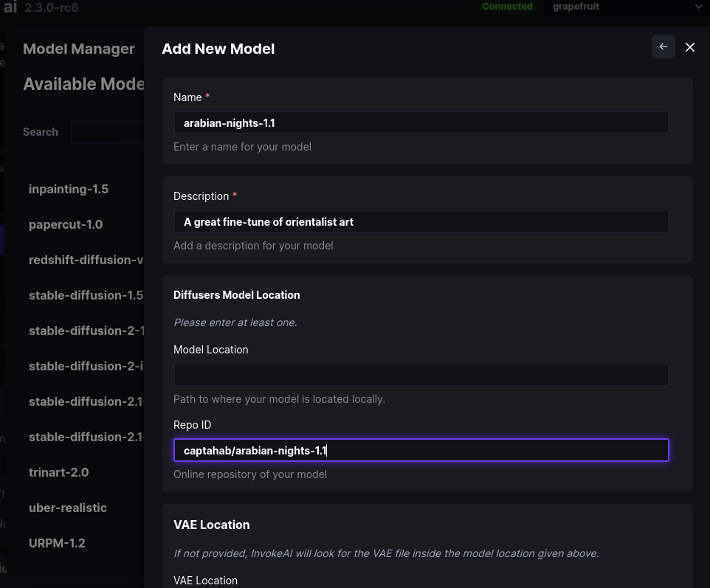Click 'Enter a name for your model' hint

tap(242, 147)
